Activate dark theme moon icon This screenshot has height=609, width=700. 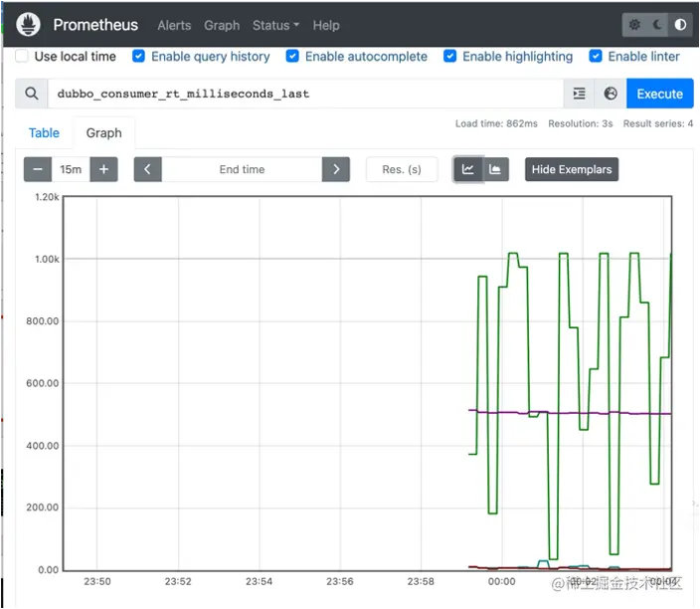[x=657, y=25]
